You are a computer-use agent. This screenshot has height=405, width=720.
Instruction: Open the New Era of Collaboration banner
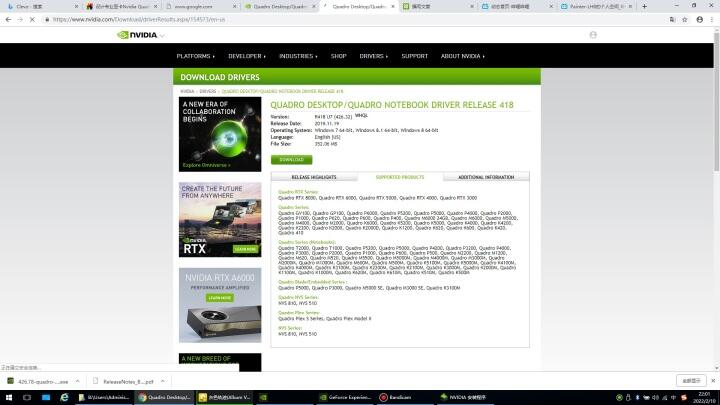[x=220, y=134]
